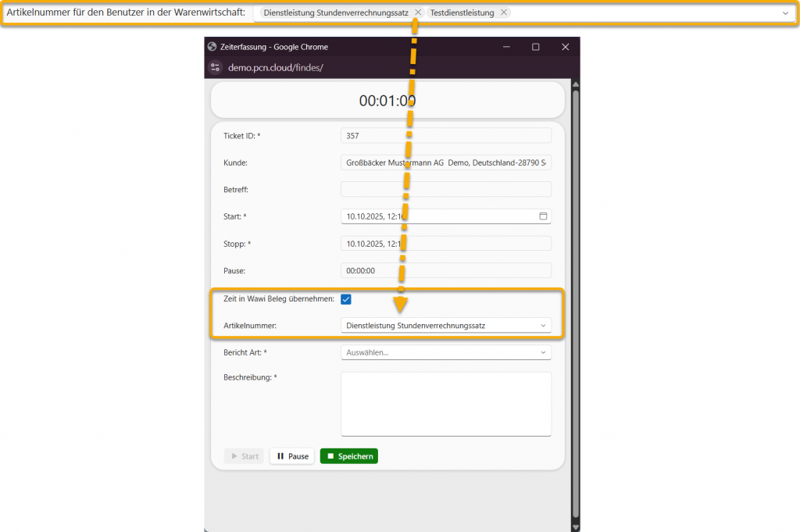Remove the Testdienstleistung tag

pos(504,12)
